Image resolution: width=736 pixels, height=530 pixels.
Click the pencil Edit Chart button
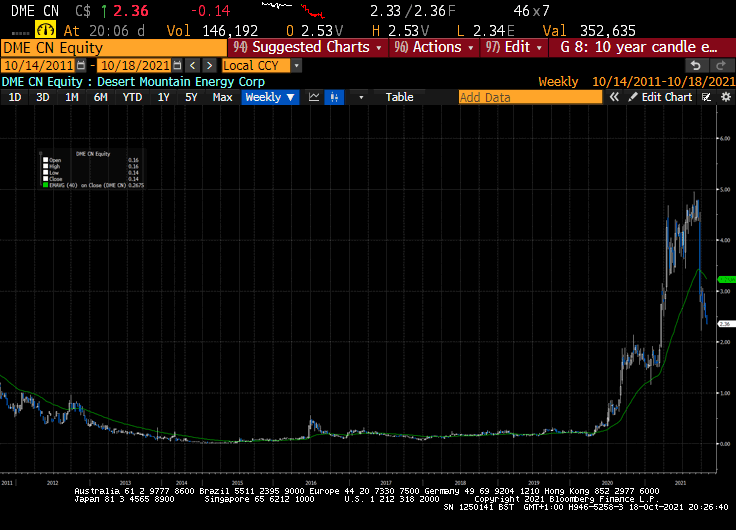pos(661,97)
